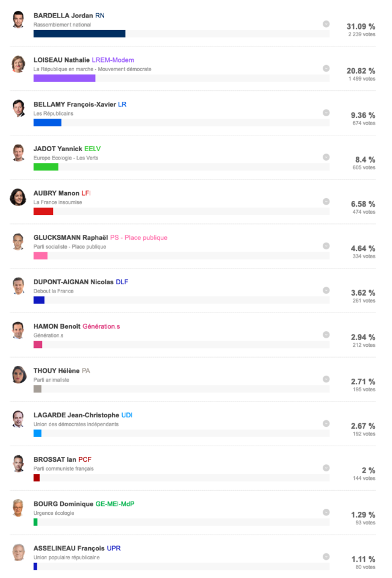Open round arrow icon beside Bellamy result
The image size is (392, 578).
point(326,113)
